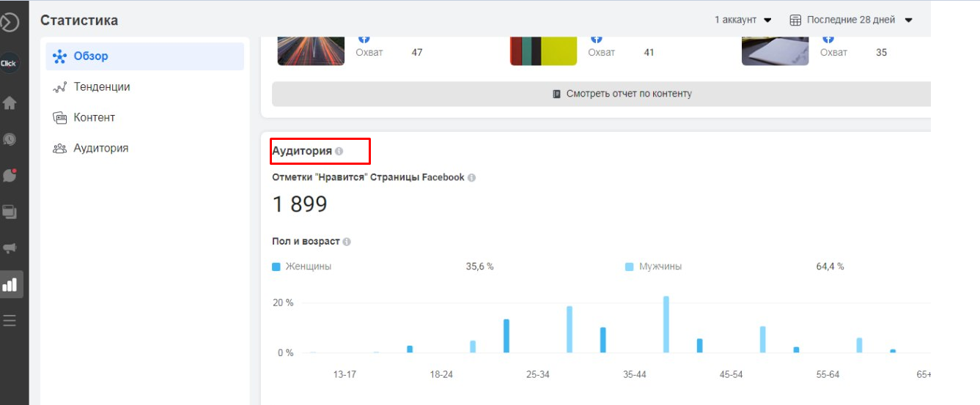
Task: Click info icon beside Отметки "Нравится" Страницы Facebook
Action: point(471,177)
